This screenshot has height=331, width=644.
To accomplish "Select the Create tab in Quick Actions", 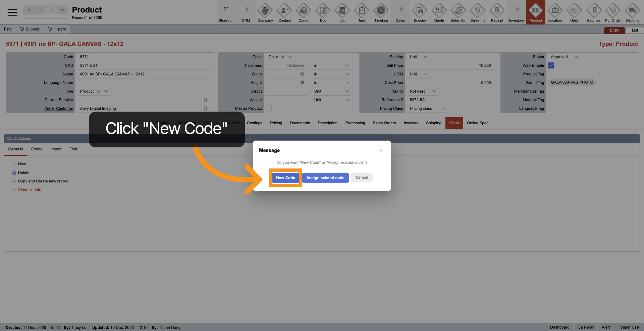I will (37, 149).
